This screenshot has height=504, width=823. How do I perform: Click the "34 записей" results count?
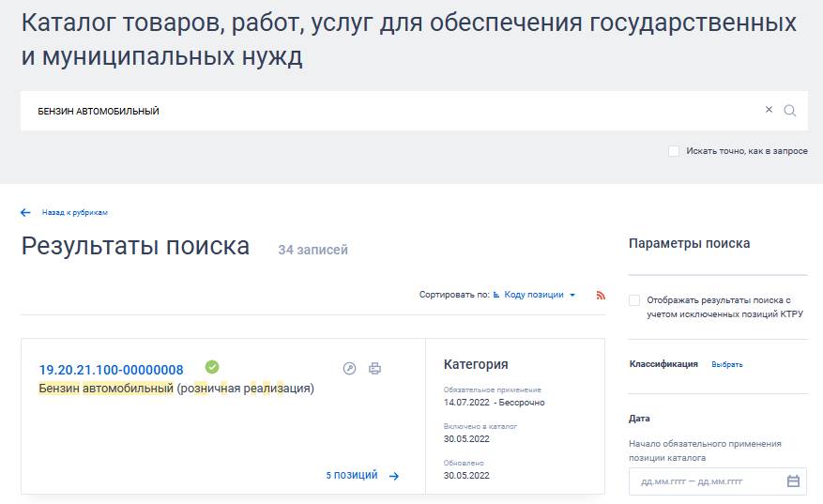coord(312,250)
